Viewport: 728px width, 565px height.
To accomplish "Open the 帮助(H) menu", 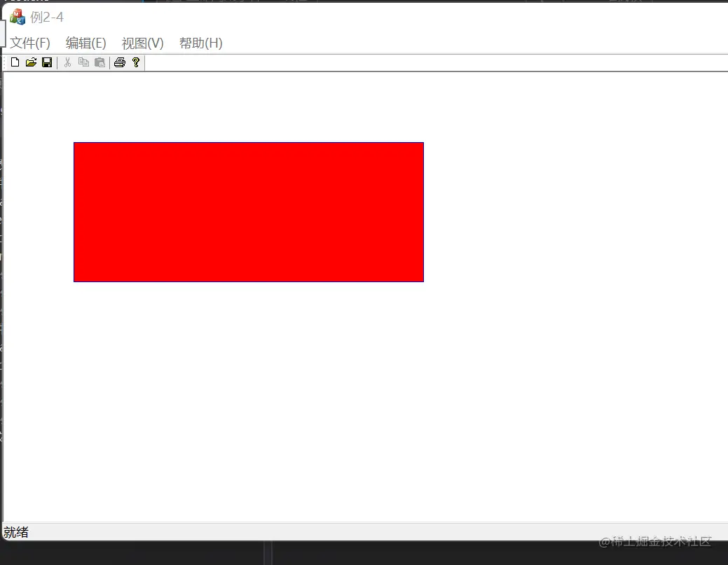I will tap(200, 43).
